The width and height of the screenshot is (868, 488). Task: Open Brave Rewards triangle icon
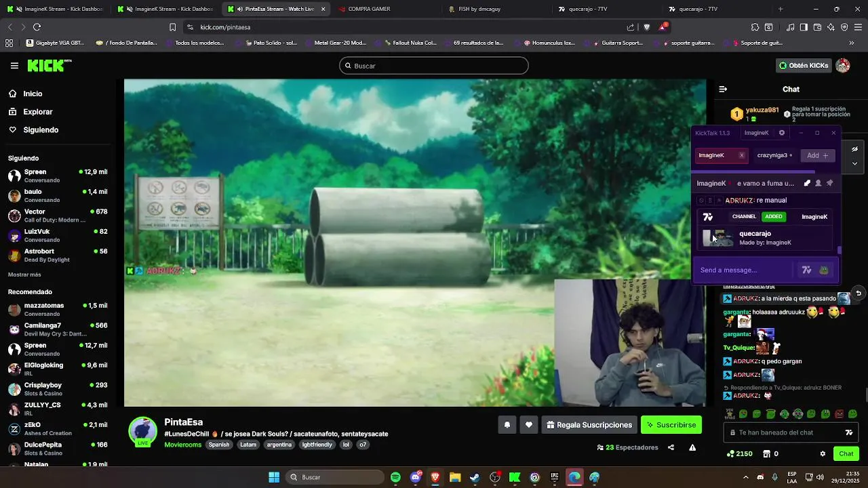(x=663, y=27)
